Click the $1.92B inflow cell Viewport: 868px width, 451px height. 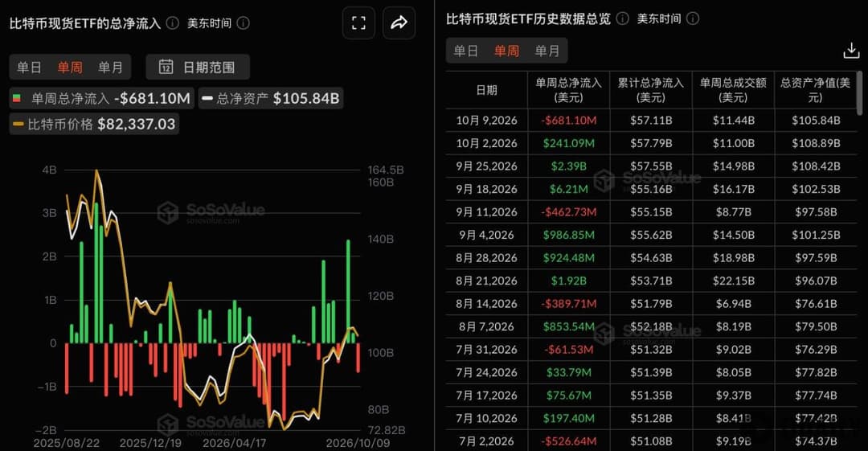tap(568, 281)
